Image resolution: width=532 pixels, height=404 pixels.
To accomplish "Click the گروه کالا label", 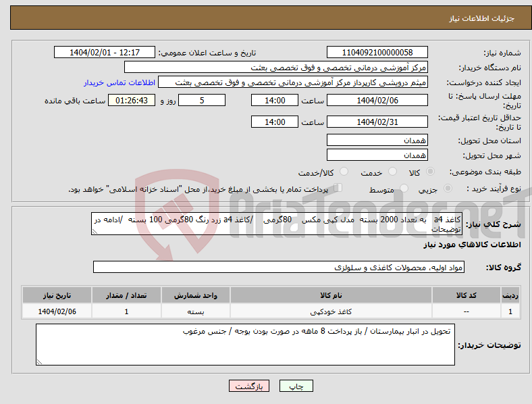I will [x=504, y=268].
